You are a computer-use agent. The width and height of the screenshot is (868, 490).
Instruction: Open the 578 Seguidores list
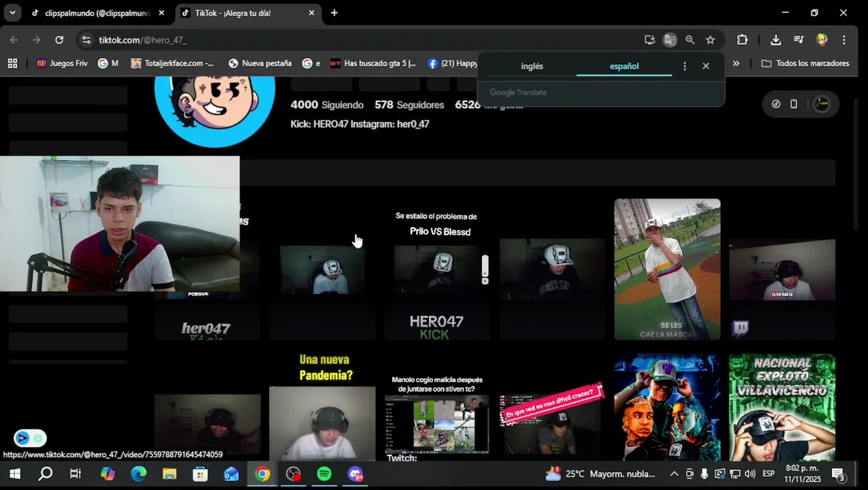409,105
